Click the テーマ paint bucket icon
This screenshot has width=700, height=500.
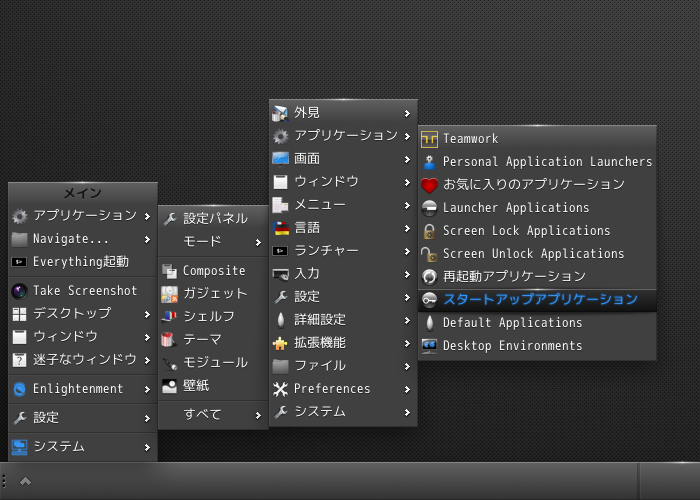[169, 340]
